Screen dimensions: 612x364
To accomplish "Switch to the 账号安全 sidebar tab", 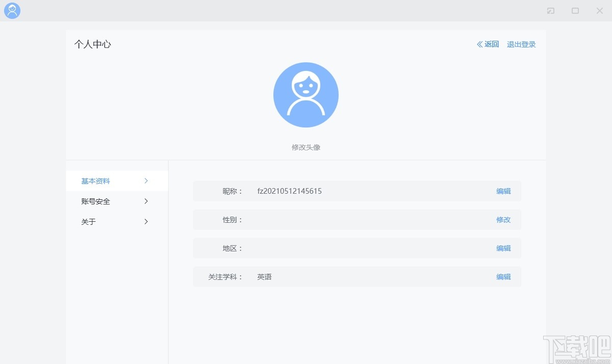I will (94, 201).
